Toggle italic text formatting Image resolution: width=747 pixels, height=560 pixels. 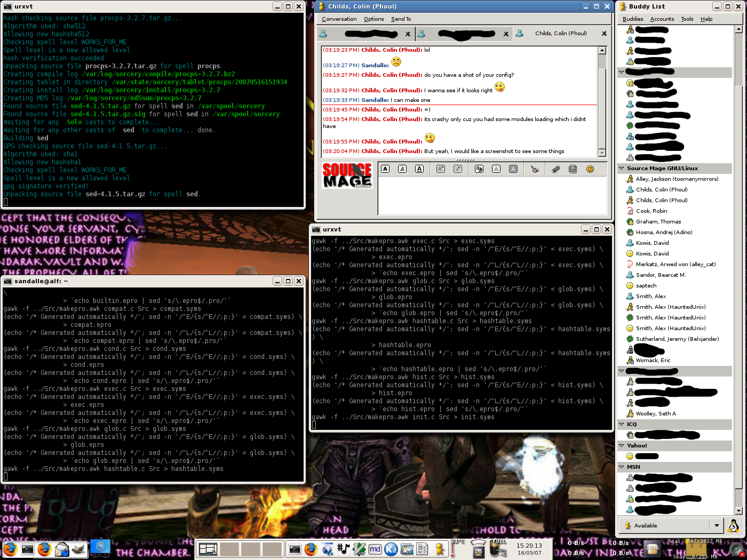[x=402, y=169]
